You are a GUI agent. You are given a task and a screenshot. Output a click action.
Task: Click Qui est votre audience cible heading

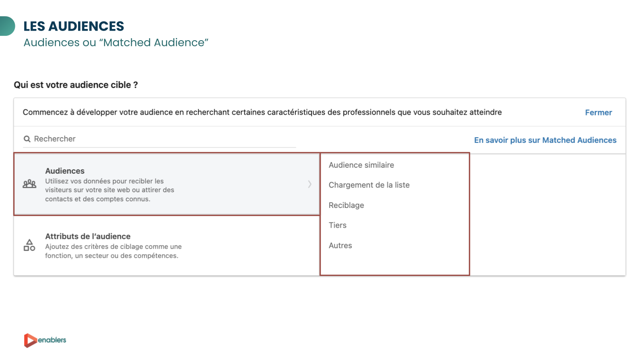[x=76, y=85]
